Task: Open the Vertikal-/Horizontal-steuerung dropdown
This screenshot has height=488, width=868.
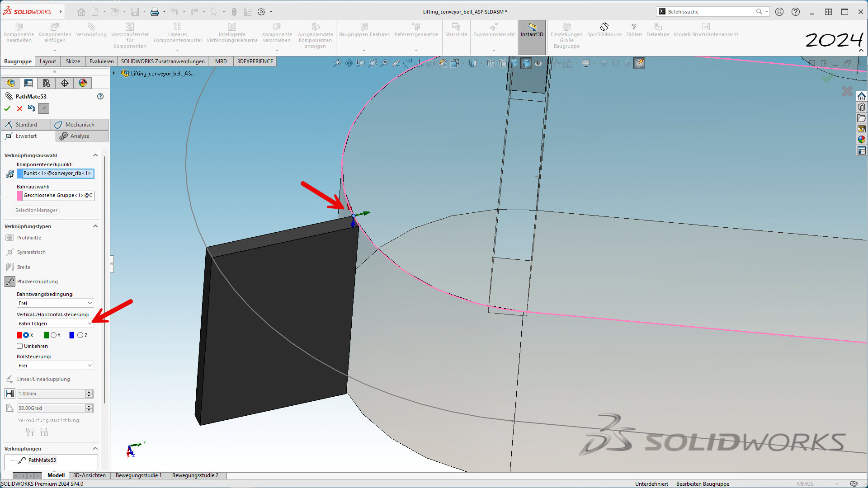Action: click(55, 324)
